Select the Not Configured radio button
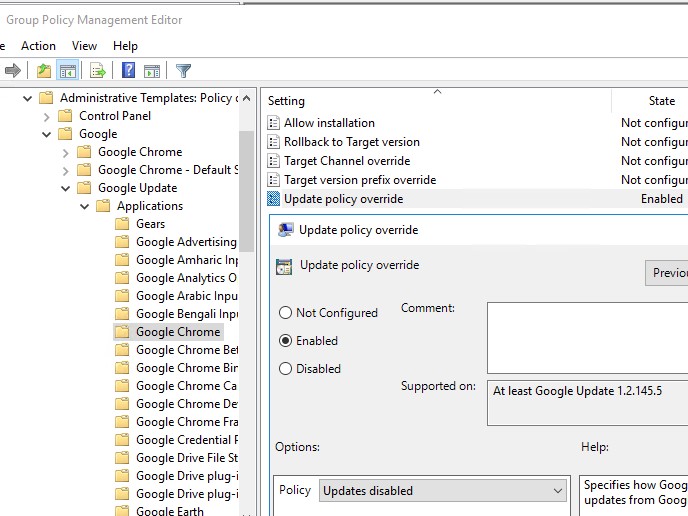Viewport: 688px width, 516px height. click(285, 312)
